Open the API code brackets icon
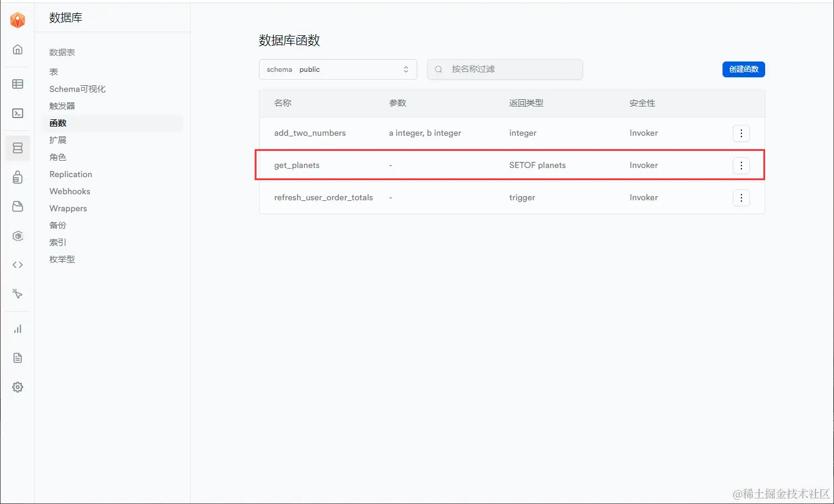The image size is (834, 504). (18, 265)
